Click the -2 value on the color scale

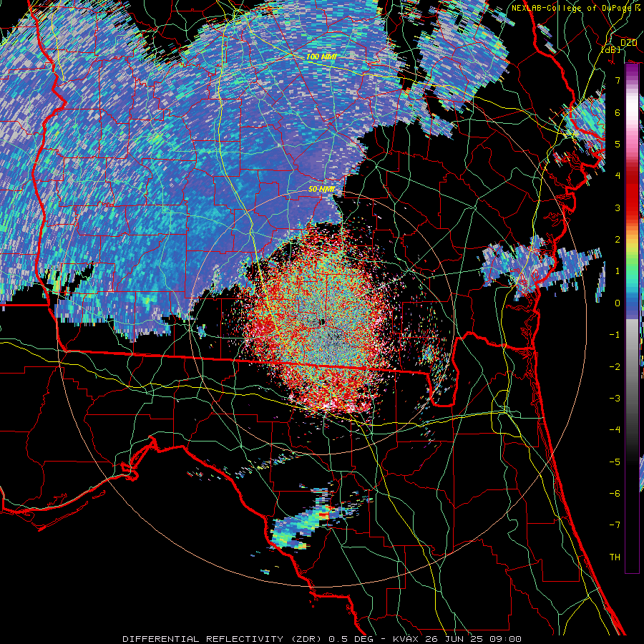615,367
